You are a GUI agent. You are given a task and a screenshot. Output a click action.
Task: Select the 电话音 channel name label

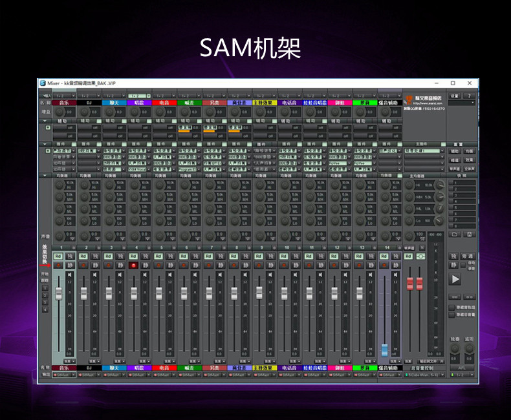tap(290, 103)
